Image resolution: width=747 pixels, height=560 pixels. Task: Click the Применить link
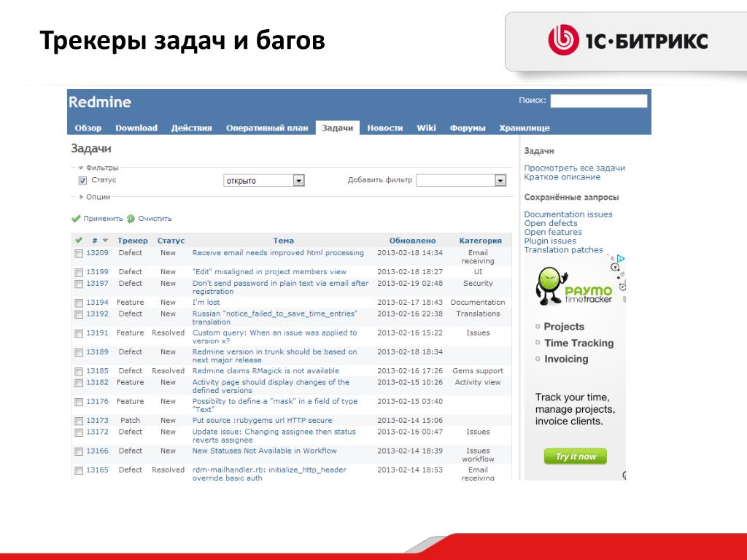tap(103, 219)
